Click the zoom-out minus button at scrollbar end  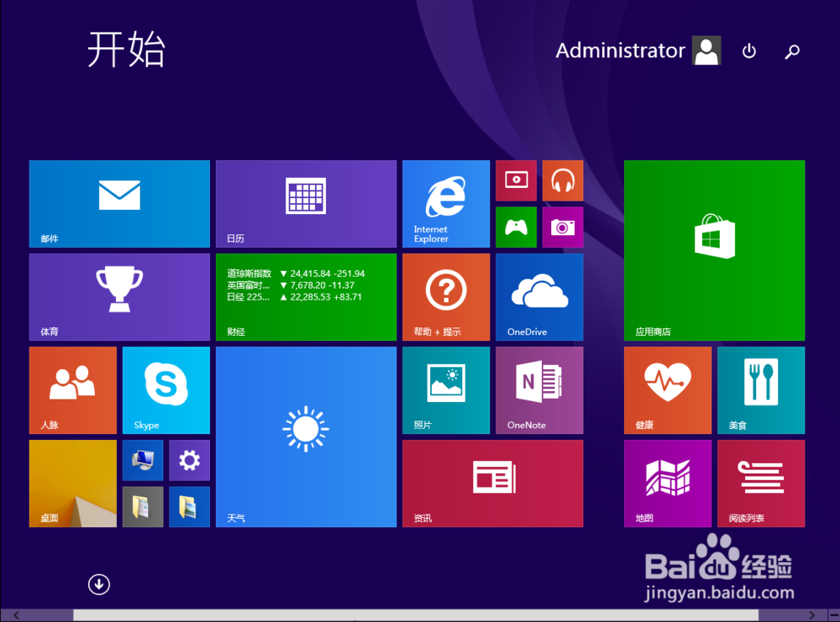click(833, 615)
